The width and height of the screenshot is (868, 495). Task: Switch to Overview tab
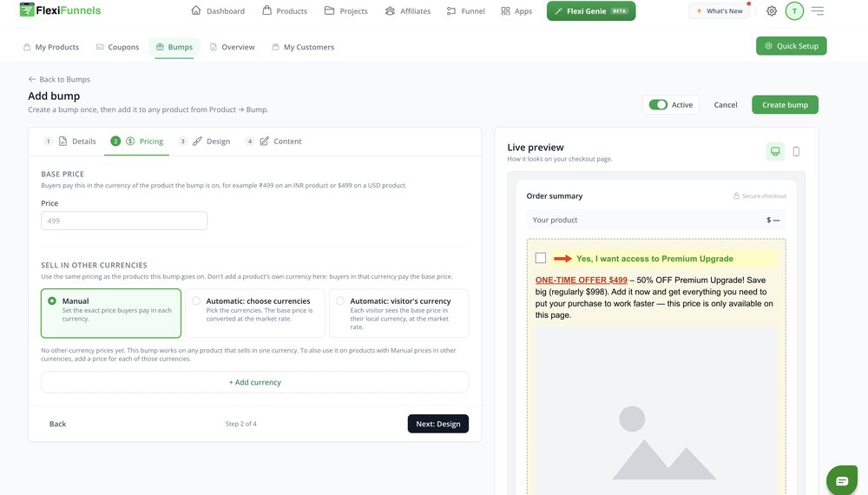pyautogui.click(x=232, y=47)
